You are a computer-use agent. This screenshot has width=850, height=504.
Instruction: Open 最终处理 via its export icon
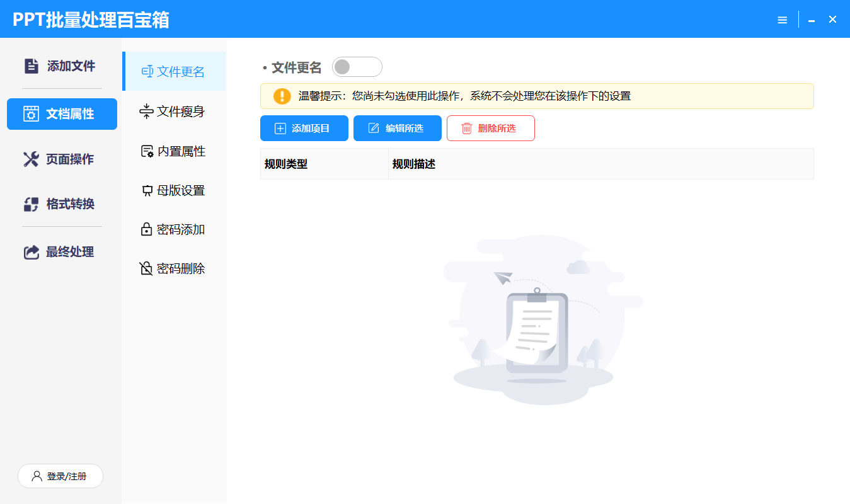coord(31,252)
